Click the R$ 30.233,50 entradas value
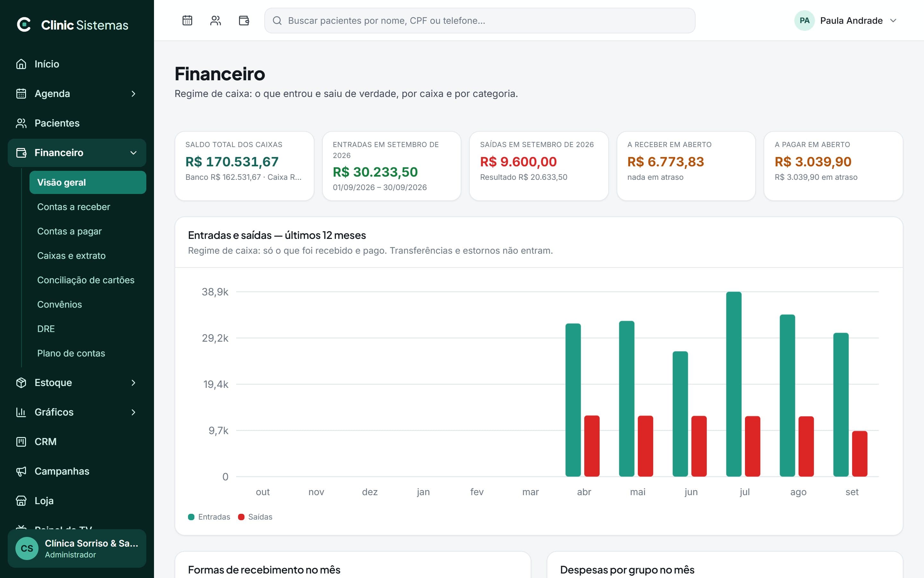924x578 pixels. click(375, 172)
